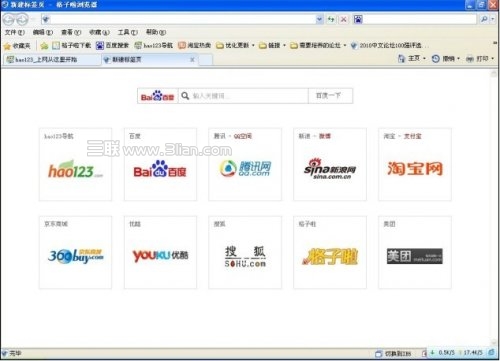Image resolution: width=500 pixels, height=361 pixels.
Task: Click the magnifier search button top right
Action: click(484, 19)
